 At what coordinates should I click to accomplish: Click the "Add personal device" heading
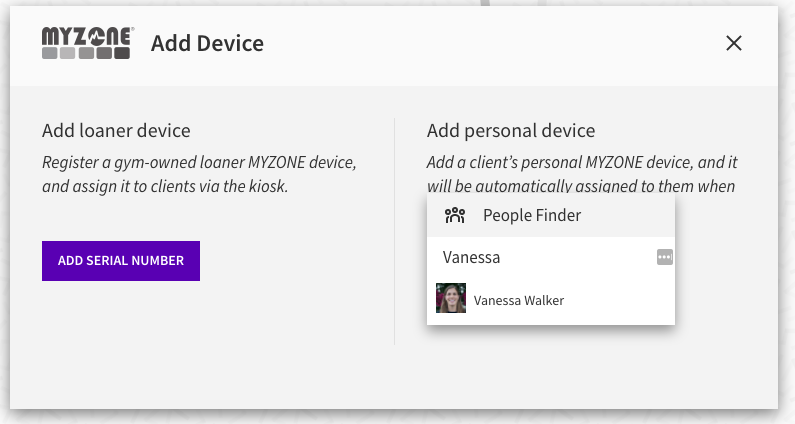tap(510, 131)
